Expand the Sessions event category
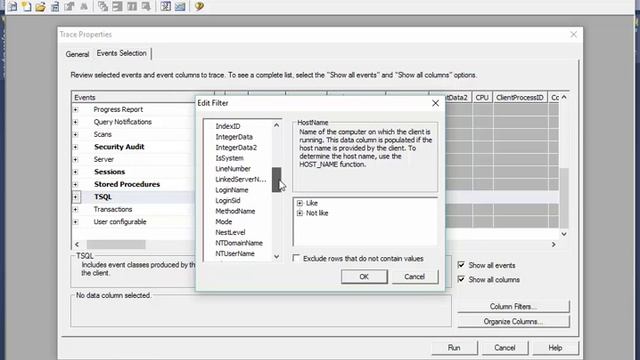 point(76,172)
